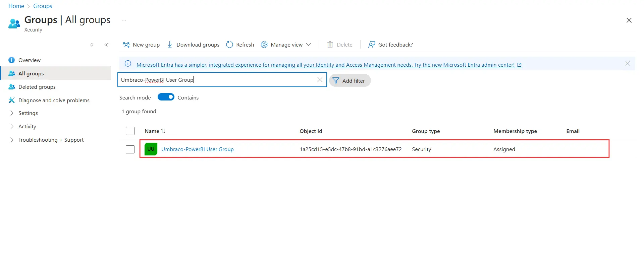644x273 pixels.
Task: Click the Security group type cell
Action: click(422, 149)
